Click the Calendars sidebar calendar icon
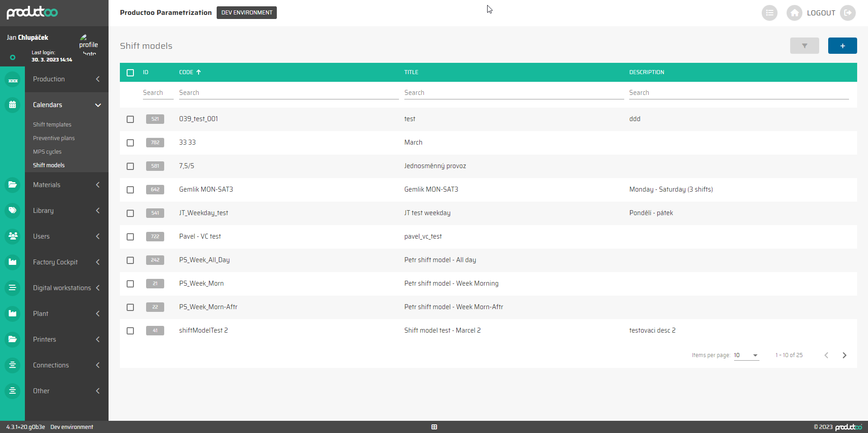The image size is (868, 433). pyautogui.click(x=13, y=105)
